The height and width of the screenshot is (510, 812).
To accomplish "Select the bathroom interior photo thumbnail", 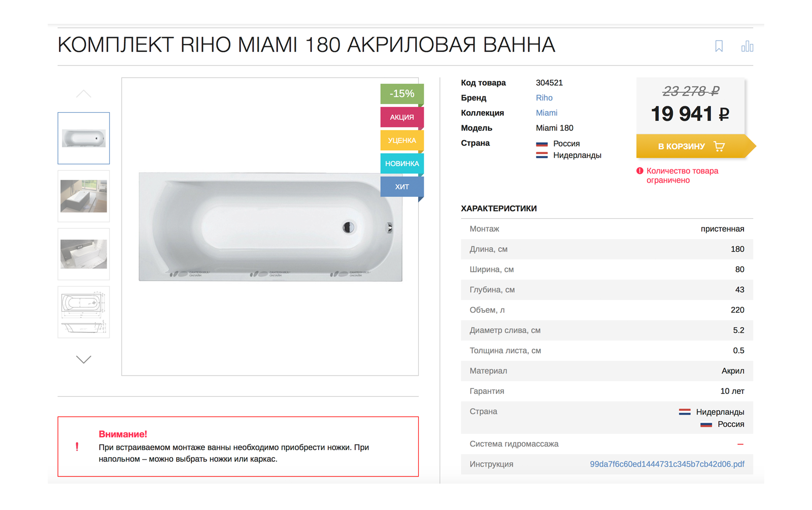I will [84, 196].
